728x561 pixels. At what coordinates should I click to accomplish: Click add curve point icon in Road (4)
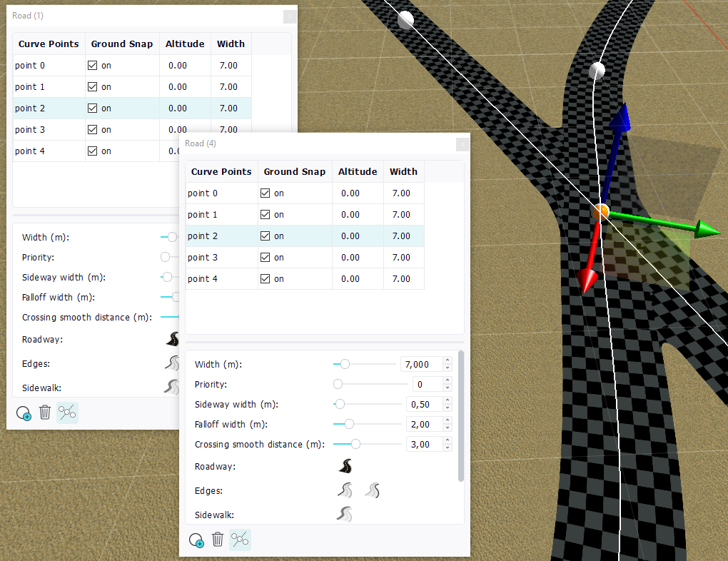(197, 540)
